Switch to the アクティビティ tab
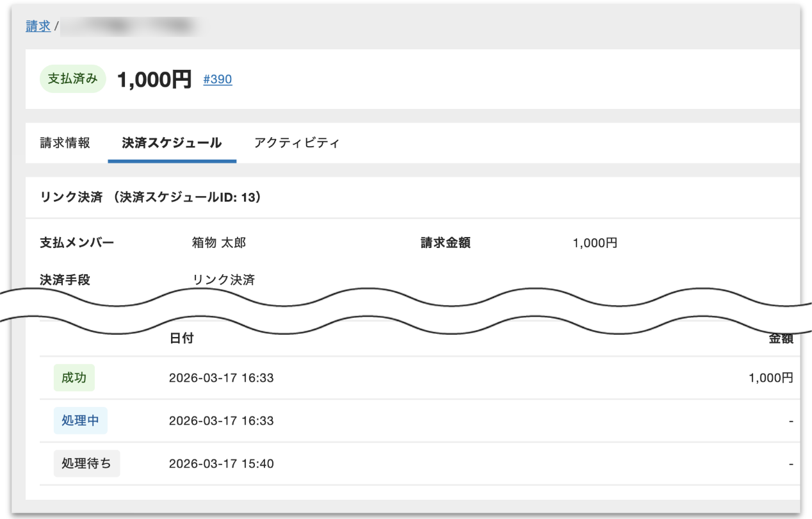This screenshot has height=519, width=812. (x=296, y=143)
